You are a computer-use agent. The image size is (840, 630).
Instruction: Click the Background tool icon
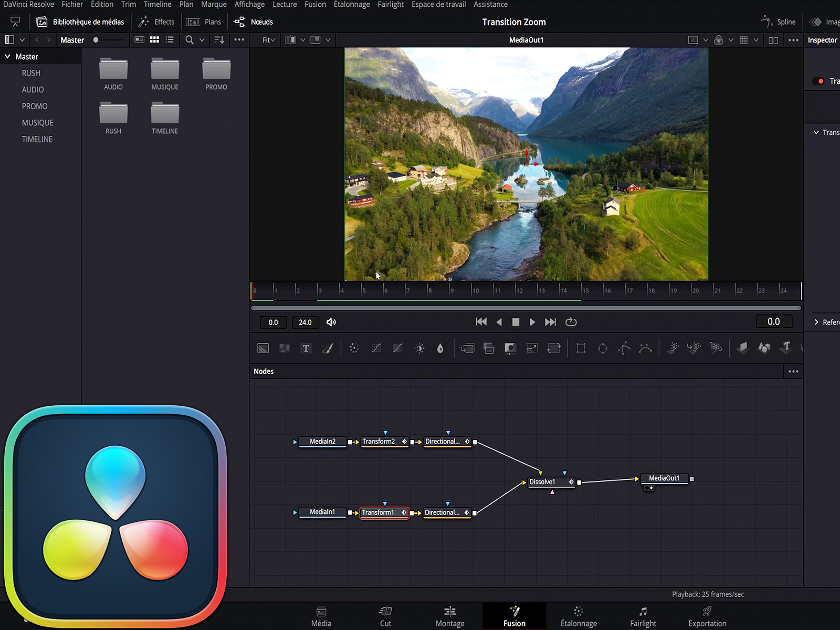263,349
